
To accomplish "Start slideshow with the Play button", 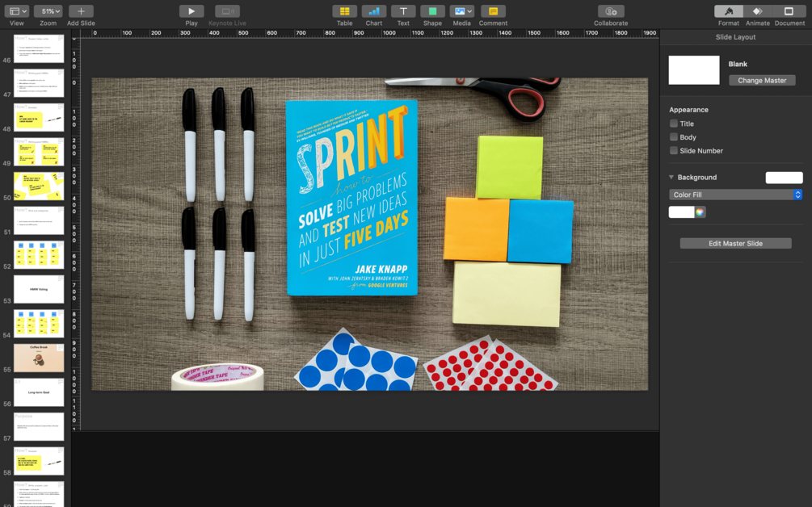I will coord(191,11).
